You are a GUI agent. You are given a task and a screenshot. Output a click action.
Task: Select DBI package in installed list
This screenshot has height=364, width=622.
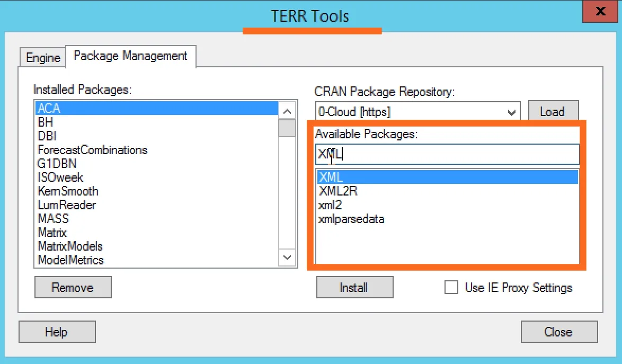click(157, 136)
